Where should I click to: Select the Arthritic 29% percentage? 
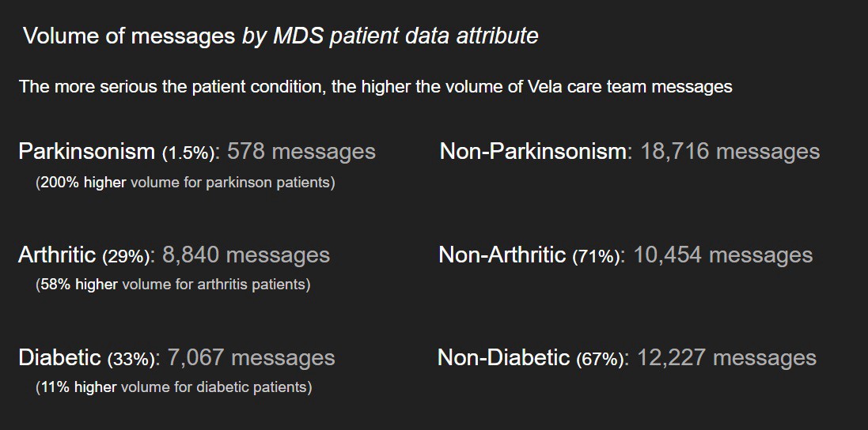point(127,256)
